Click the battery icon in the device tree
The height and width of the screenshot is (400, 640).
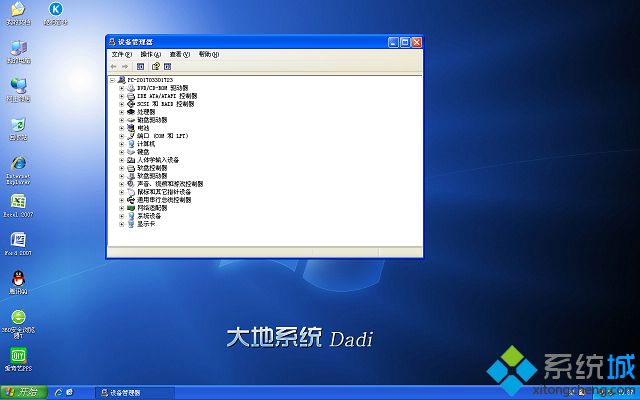(x=131, y=128)
